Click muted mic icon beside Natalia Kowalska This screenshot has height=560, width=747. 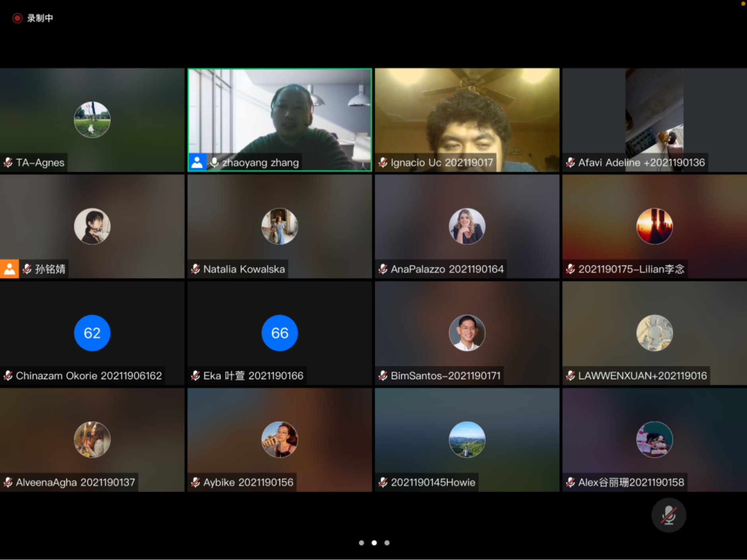(x=195, y=269)
